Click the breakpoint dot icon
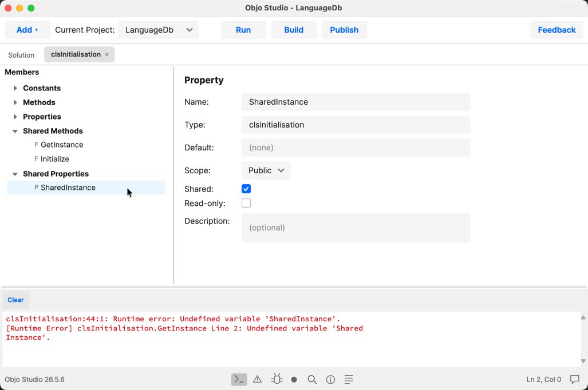 tap(294, 380)
